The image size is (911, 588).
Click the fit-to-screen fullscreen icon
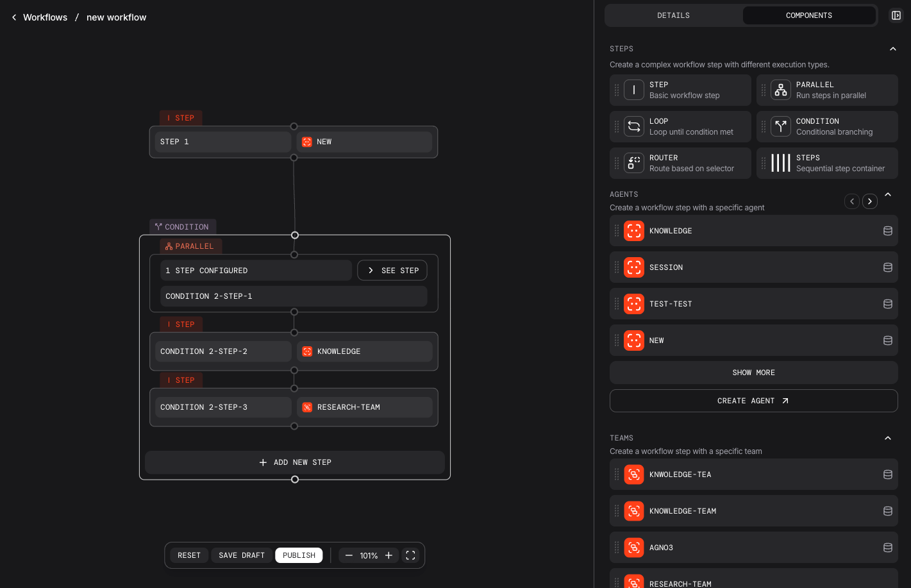(x=411, y=555)
